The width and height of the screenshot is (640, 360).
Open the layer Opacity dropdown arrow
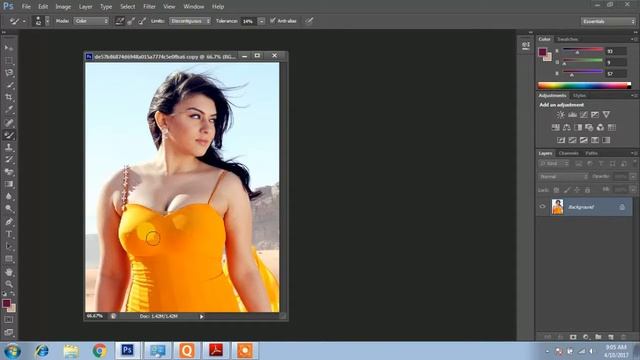[633, 177]
